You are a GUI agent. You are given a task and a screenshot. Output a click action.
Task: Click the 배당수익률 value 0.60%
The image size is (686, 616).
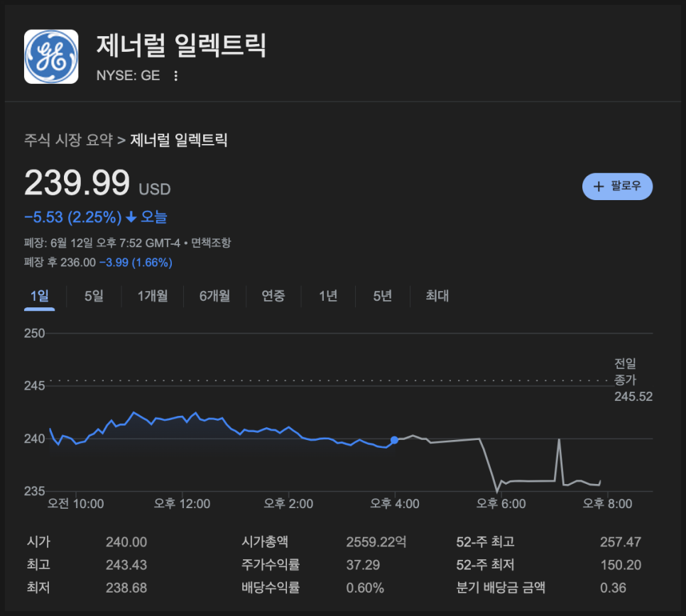tap(365, 588)
